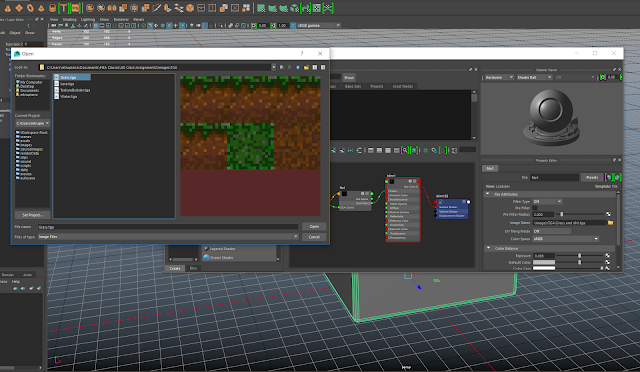
Task: Click the polygon torus shelf icon
Action: [30, 8]
